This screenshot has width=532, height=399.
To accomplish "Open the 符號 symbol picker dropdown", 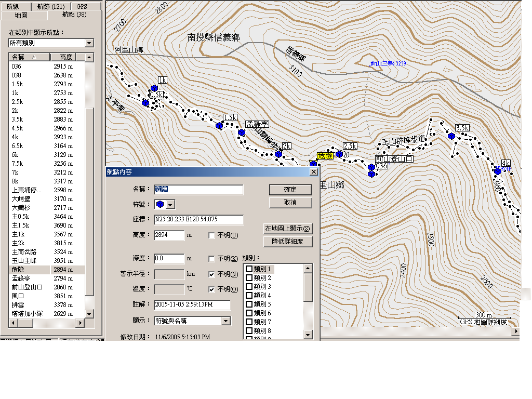I will [x=170, y=205].
